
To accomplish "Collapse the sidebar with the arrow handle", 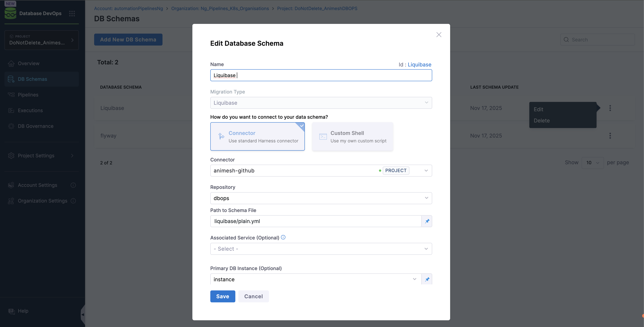I will coord(83,314).
